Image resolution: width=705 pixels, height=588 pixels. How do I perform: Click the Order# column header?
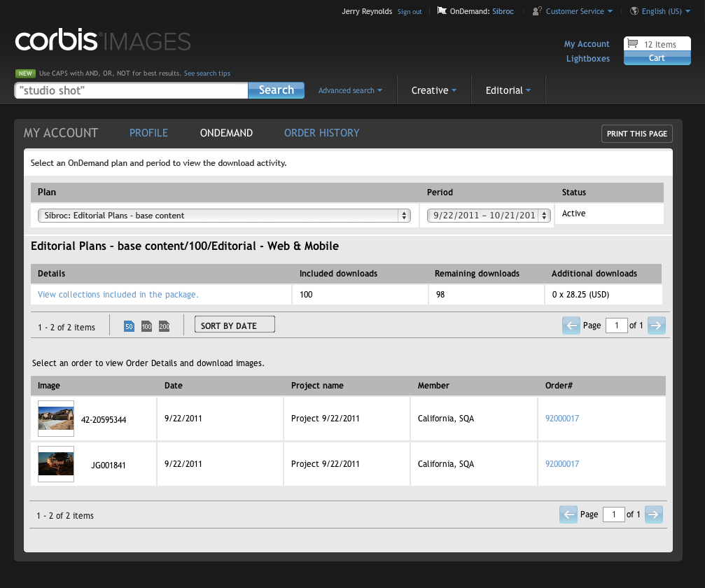coord(559,386)
